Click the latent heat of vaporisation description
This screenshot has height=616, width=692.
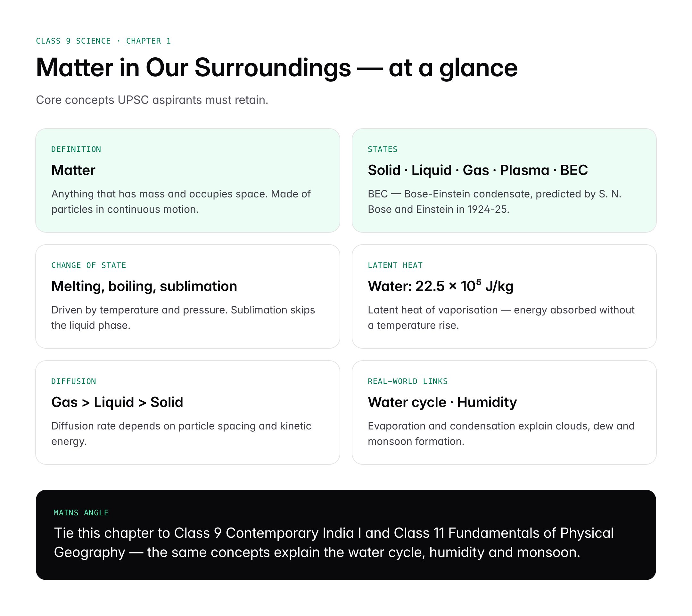coord(501,317)
